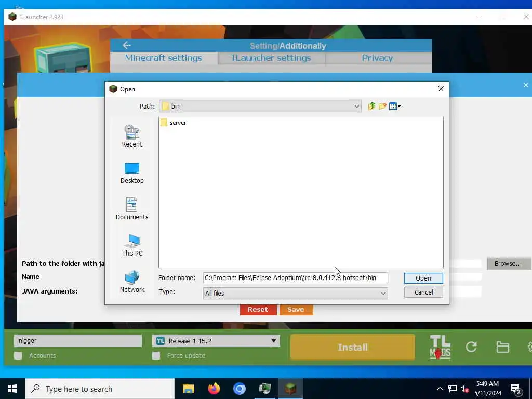Viewport: 532px width, 399px height.
Task: Launch Chromium from taskbar
Action: coord(239,389)
